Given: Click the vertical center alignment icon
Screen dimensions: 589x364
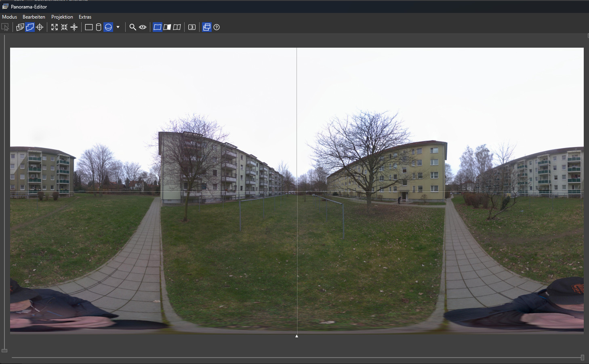Looking at the screenshot, I should pyautogui.click(x=74, y=27).
